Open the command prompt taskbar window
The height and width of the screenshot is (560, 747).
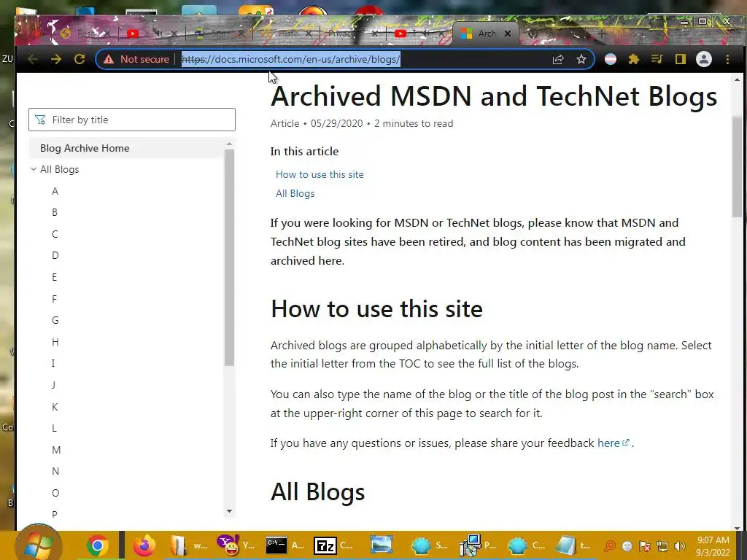point(285,545)
